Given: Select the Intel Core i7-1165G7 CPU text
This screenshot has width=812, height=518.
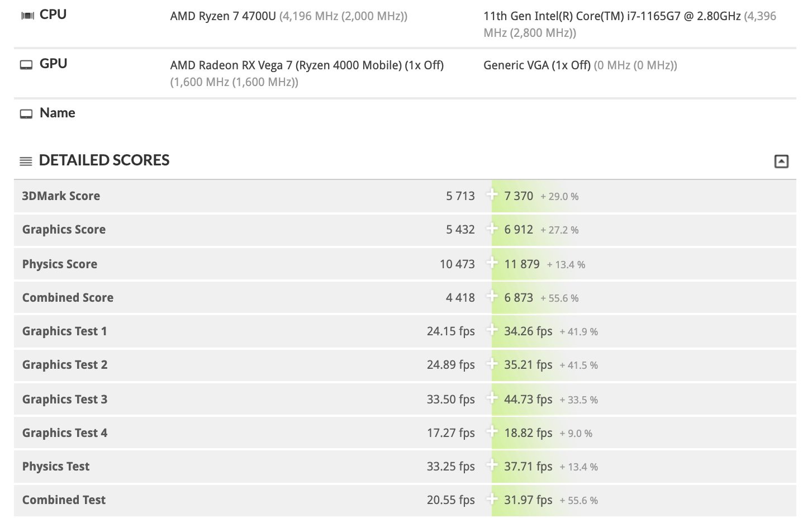Looking at the screenshot, I should 612,16.
